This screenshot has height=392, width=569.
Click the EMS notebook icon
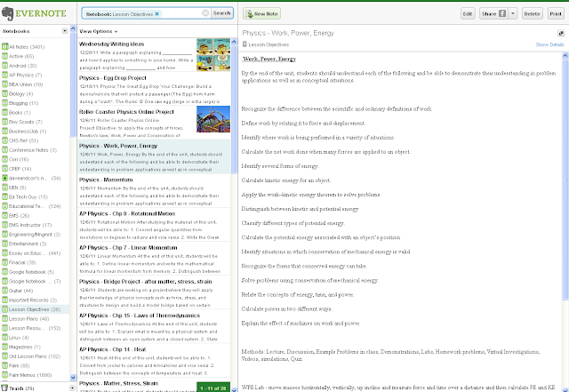[x=4, y=216]
